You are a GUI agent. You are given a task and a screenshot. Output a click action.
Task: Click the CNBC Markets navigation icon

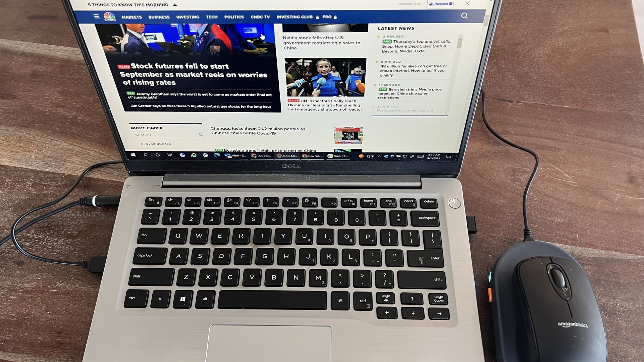click(x=131, y=17)
